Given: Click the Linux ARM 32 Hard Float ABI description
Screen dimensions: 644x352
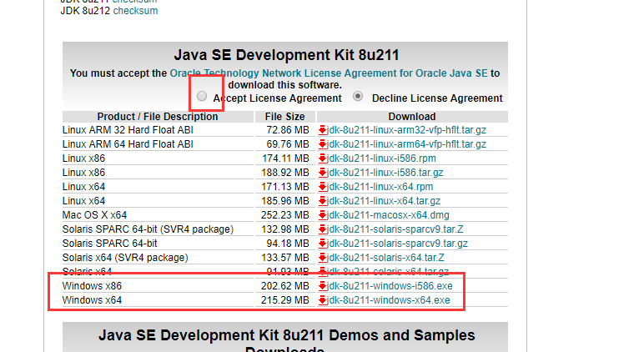Looking at the screenshot, I should [128, 130].
